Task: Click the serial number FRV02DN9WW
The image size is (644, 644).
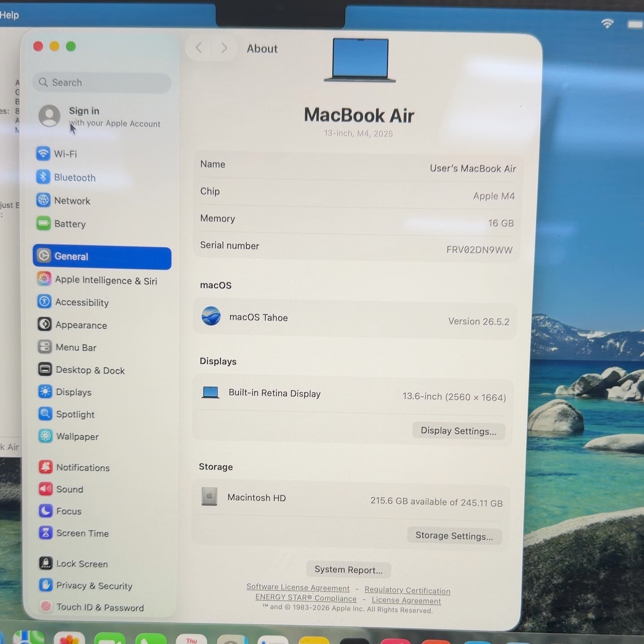Action: [480, 250]
